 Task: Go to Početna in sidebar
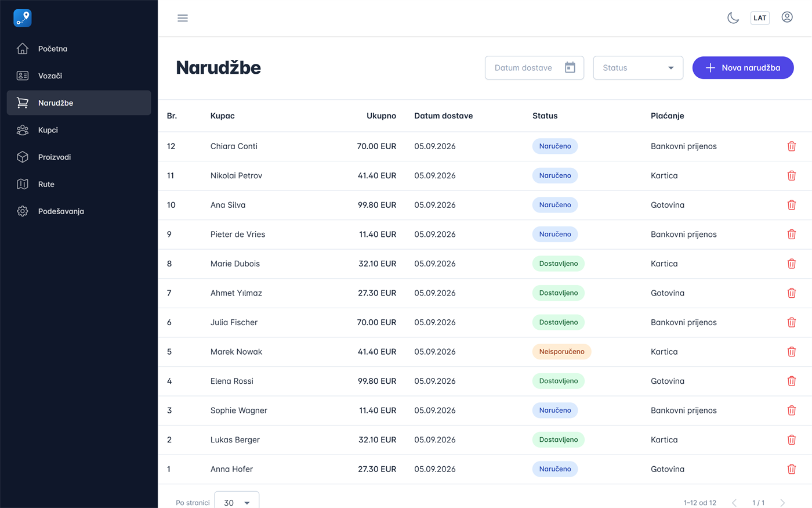[x=79, y=49]
